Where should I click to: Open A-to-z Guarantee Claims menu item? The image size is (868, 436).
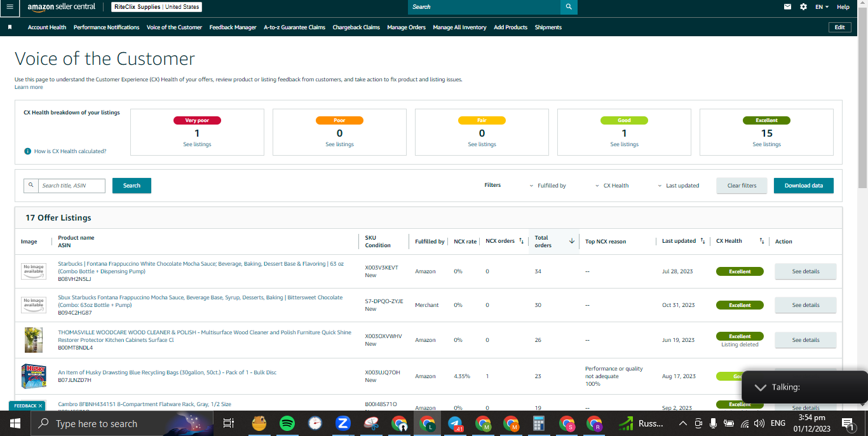click(294, 27)
